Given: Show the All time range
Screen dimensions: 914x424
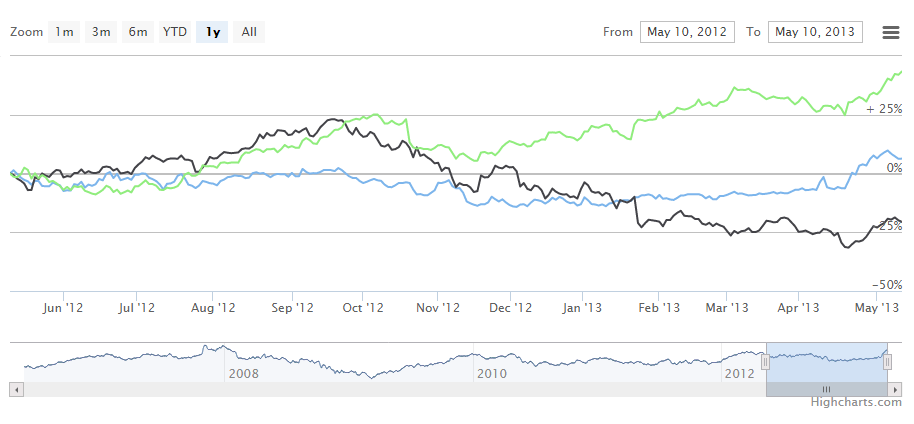Looking at the screenshot, I should tap(249, 32).
